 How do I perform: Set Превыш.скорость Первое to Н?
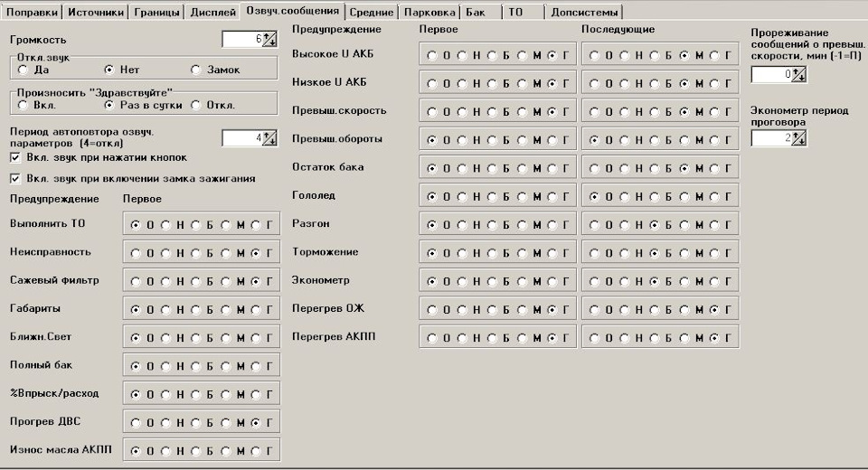468,112
